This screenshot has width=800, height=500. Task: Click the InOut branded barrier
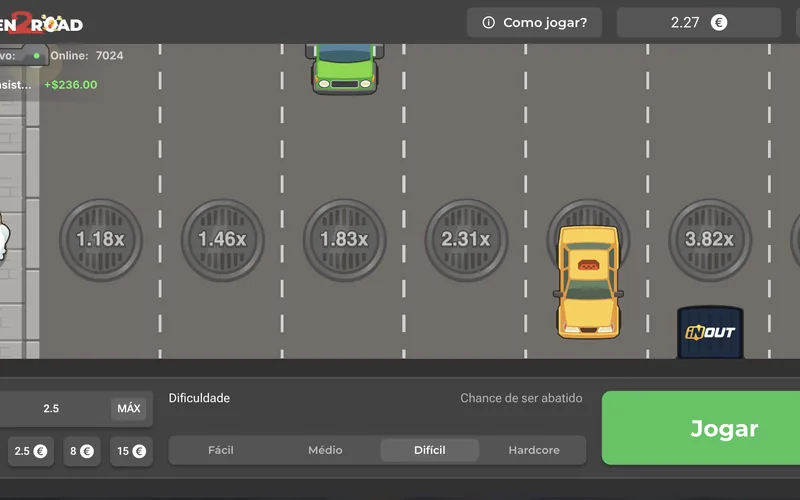coord(710,332)
